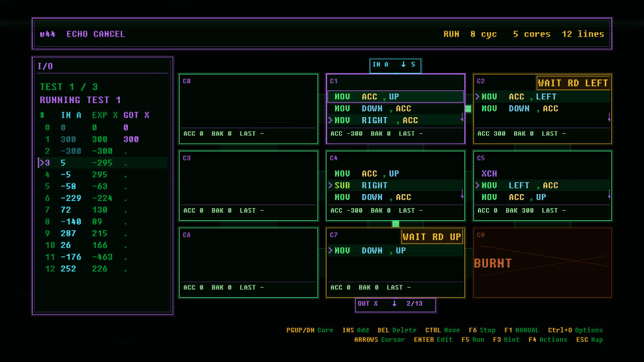This screenshot has height=362, width=644.
Task: Click the C1 ACC -300 register readout
Action: [347, 134]
